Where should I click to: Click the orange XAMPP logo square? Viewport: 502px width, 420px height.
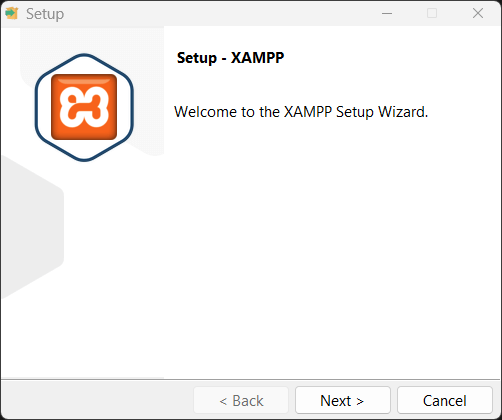(x=84, y=107)
